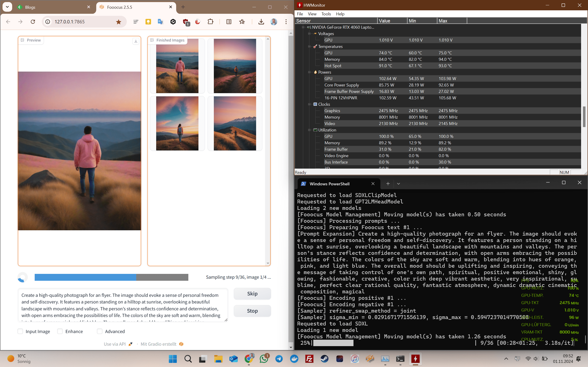Enable the Advanced checkbox
Screen dimensions: 588x367
pos(100,331)
